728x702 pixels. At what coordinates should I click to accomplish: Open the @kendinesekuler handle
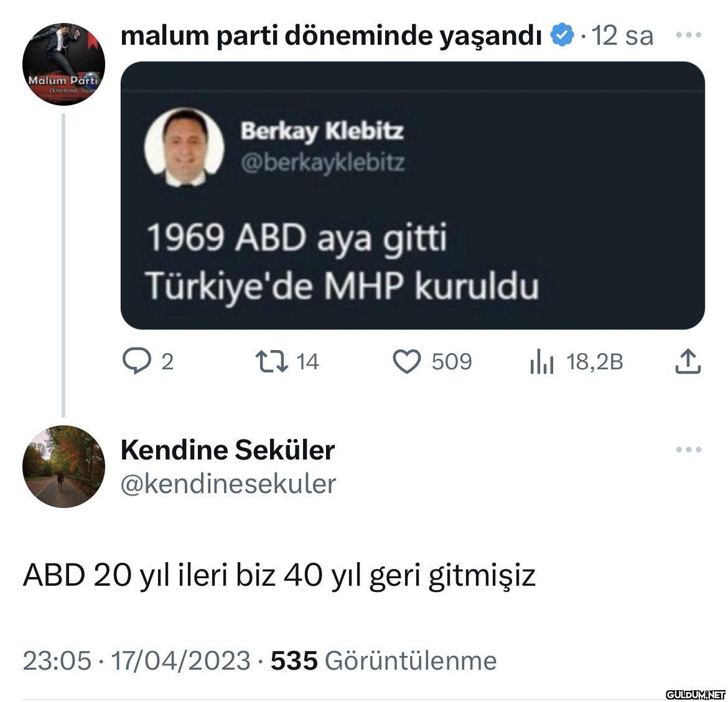228,484
